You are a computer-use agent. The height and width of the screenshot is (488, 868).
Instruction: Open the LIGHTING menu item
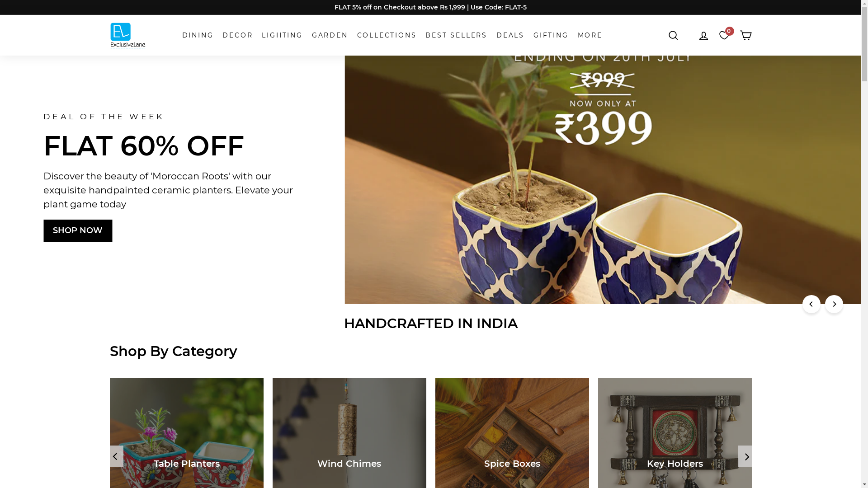pyautogui.click(x=282, y=35)
